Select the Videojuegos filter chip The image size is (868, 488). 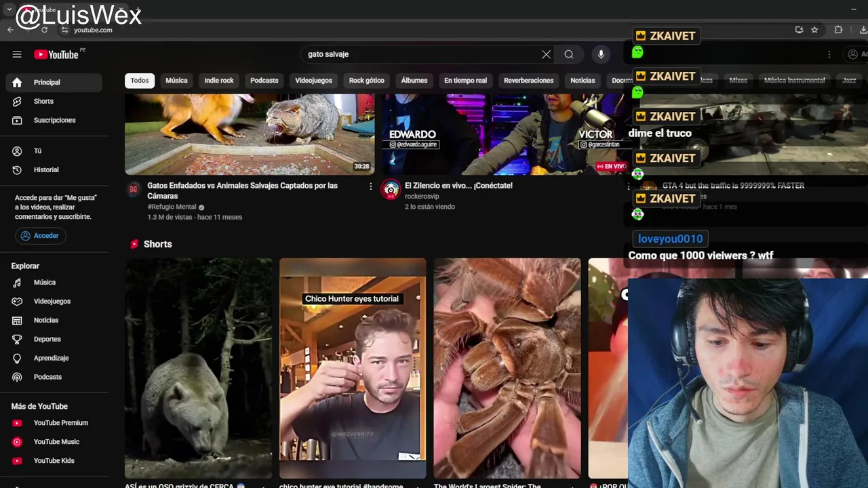[313, 81]
